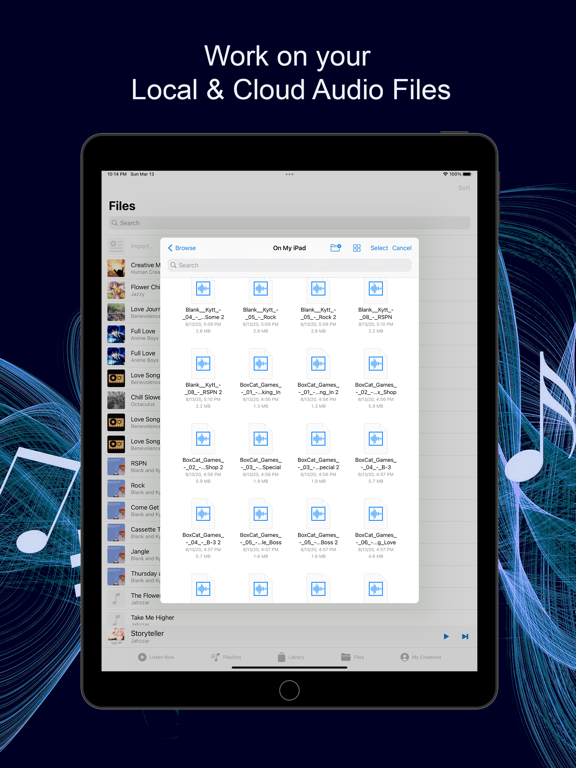Pick BoxCat_Games_-_05_-...Boss 2 file
The width and height of the screenshot is (576, 768).
click(318, 528)
